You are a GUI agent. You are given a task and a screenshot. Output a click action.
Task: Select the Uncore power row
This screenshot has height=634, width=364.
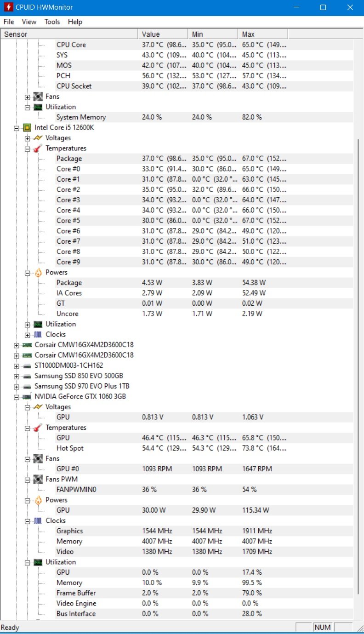pos(204,314)
